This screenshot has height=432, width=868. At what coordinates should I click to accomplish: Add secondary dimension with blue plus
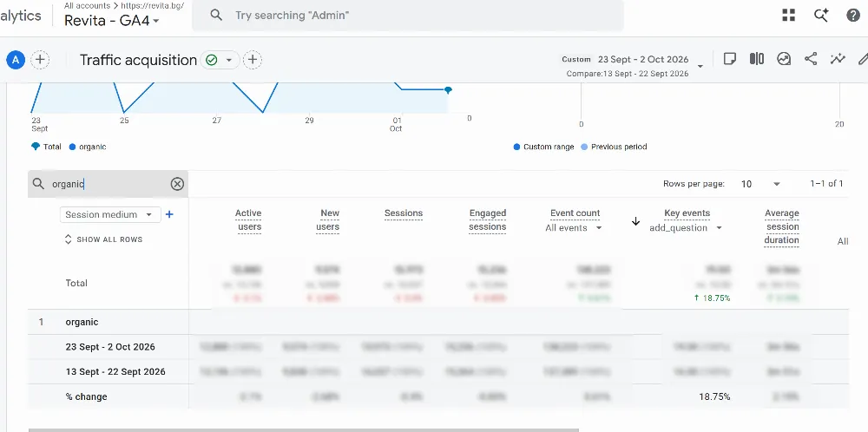coord(169,214)
